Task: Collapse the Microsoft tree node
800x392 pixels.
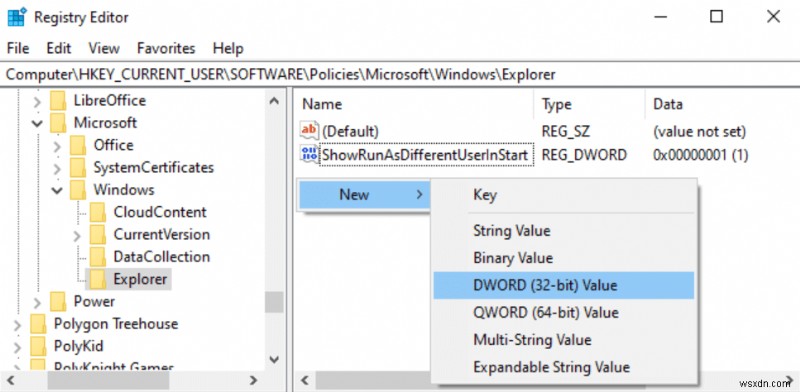Action: click(37, 123)
